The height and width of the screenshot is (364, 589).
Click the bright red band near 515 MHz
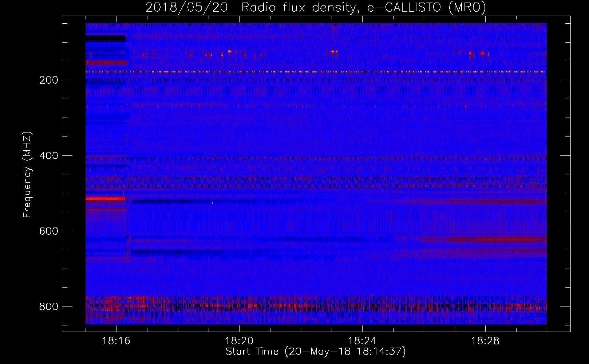pyautogui.click(x=106, y=199)
